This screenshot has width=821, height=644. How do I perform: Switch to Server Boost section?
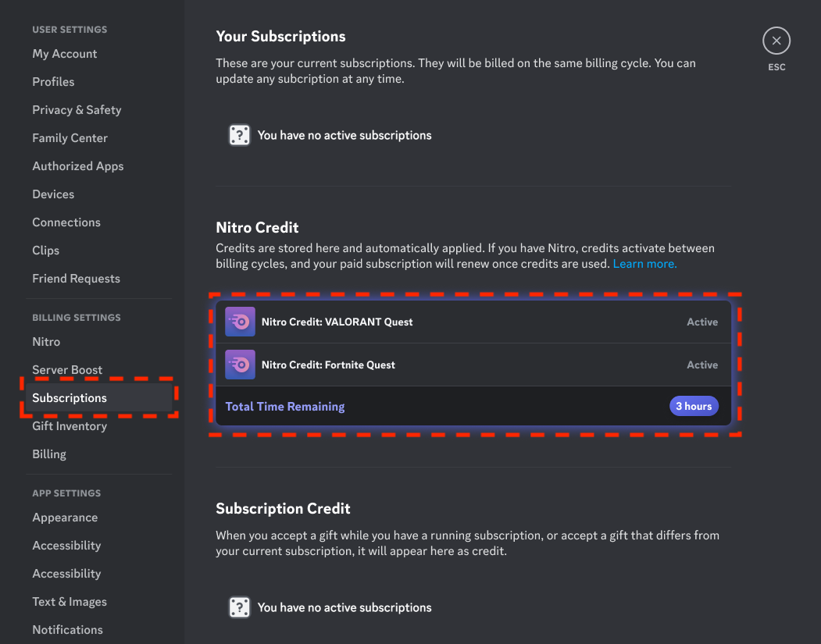[x=67, y=370]
